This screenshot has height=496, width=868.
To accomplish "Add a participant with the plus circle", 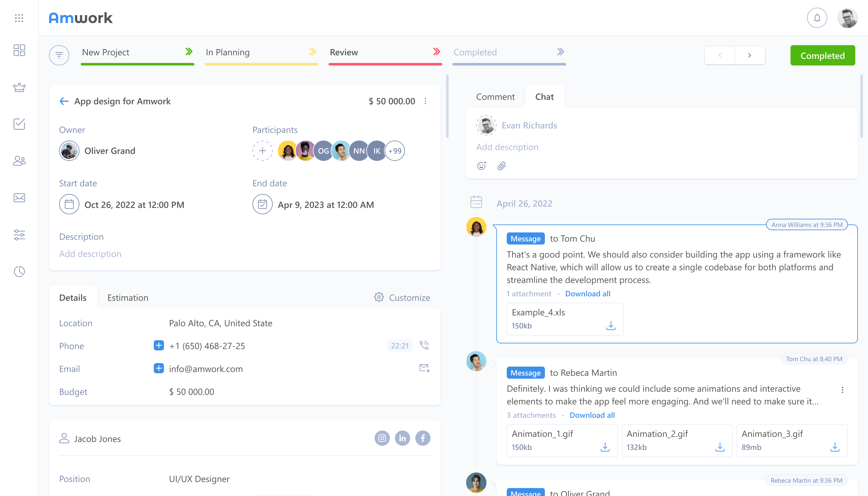I will click(x=262, y=151).
